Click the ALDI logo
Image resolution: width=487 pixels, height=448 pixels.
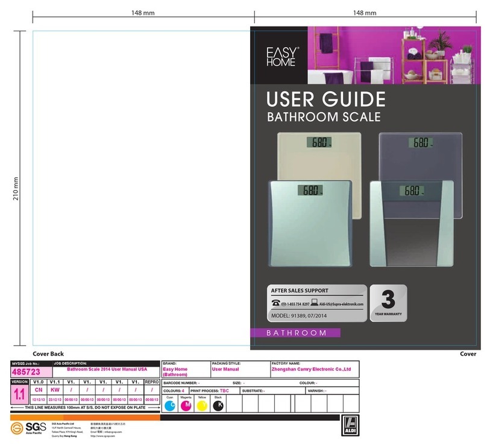(x=350, y=425)
